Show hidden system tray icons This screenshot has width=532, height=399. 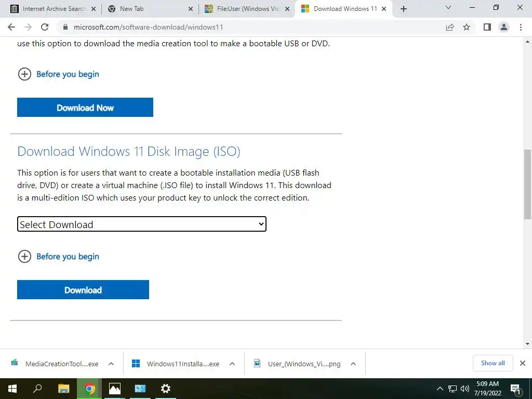tap(440, 389)
